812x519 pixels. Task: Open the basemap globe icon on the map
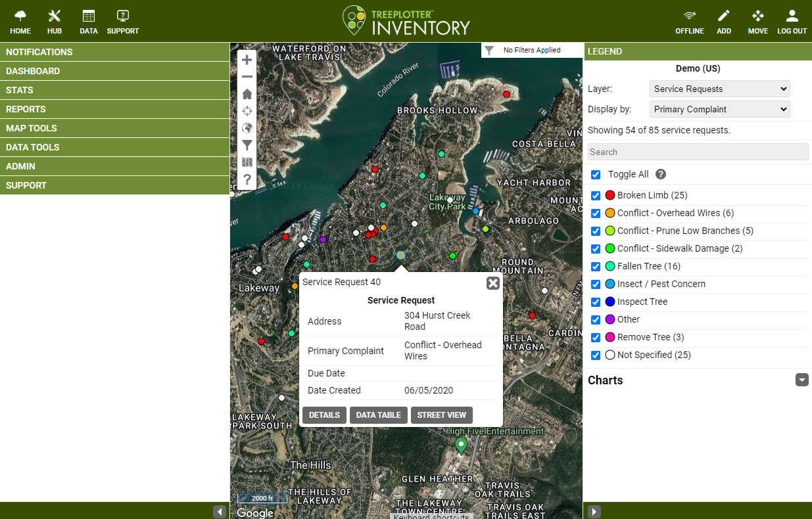(x=247, y=128)
